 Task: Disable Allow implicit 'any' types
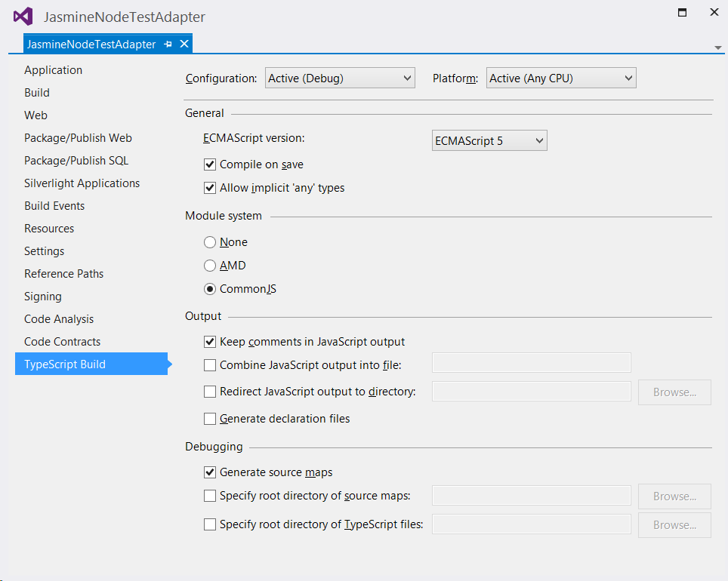pyautogui.click(x=209, y=188)
